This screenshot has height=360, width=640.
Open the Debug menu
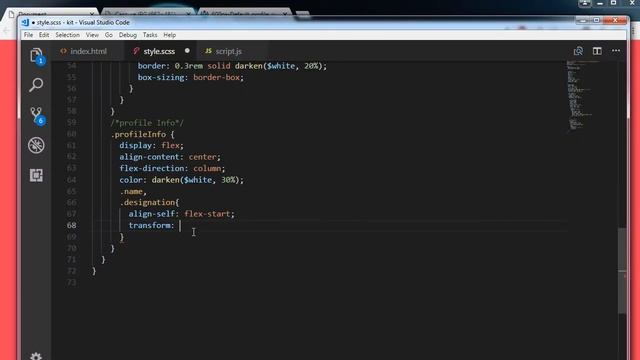[128, 35]
